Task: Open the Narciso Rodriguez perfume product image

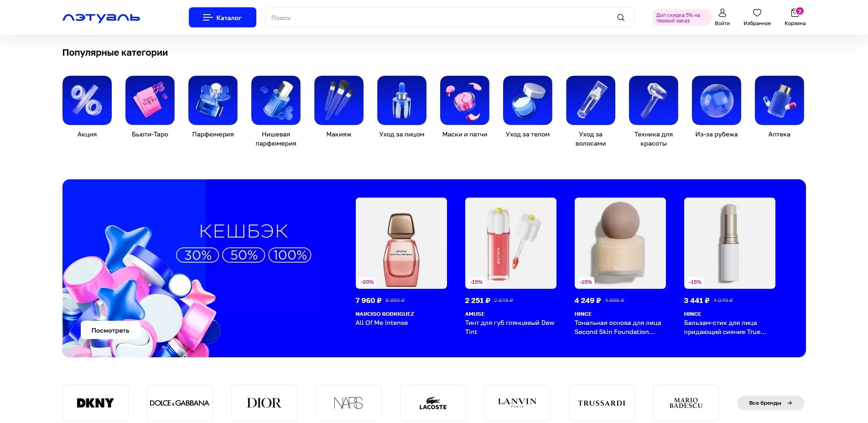Action: 401,243
